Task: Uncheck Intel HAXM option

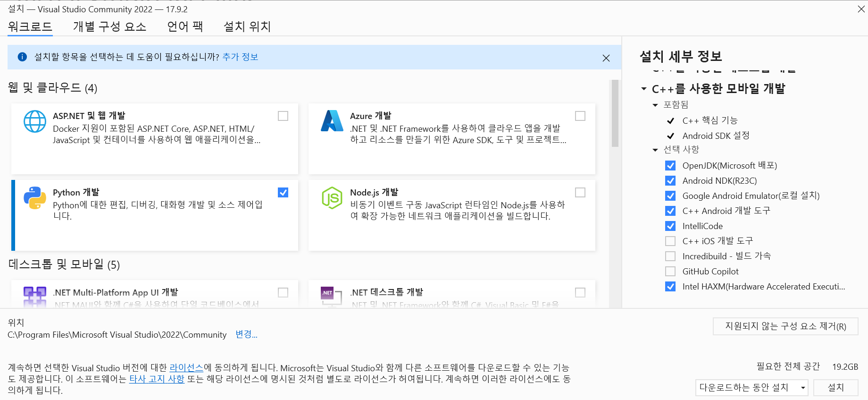Action: coord(670,287)
